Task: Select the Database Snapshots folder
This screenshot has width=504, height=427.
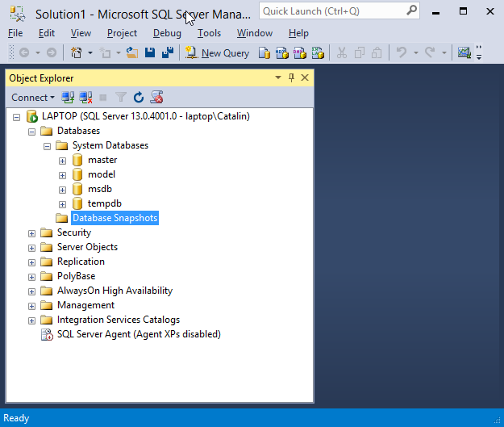Action: click(x=115, y=218)
